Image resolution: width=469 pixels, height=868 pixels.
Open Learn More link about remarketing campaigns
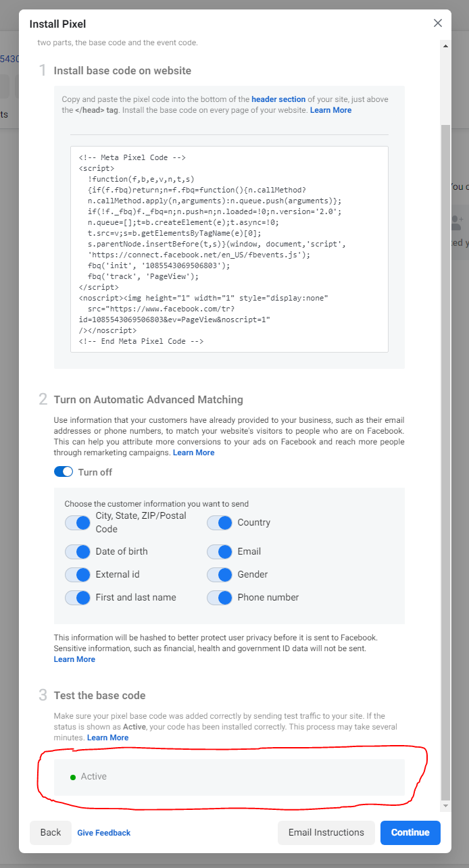(x=193, y=453)
